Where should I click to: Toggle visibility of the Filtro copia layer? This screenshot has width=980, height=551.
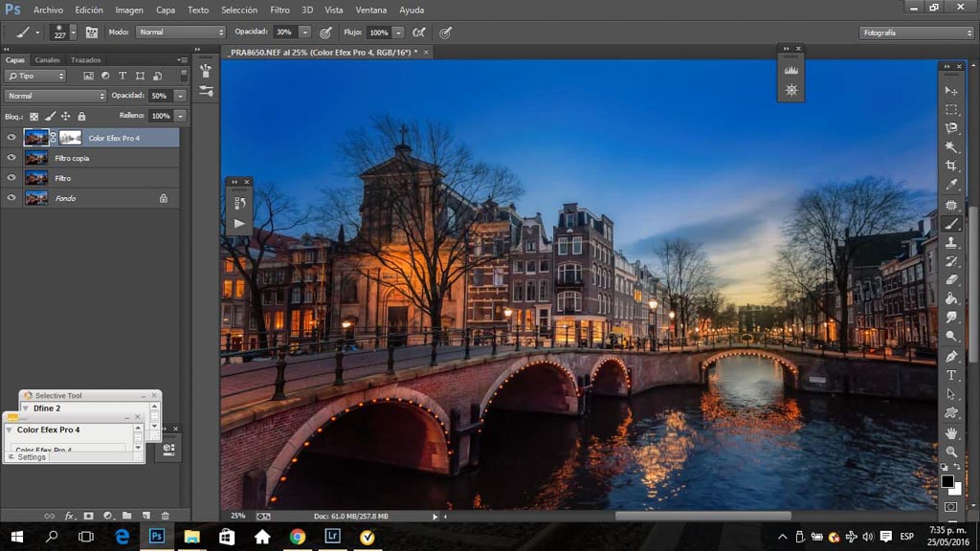tap(11, 158)
